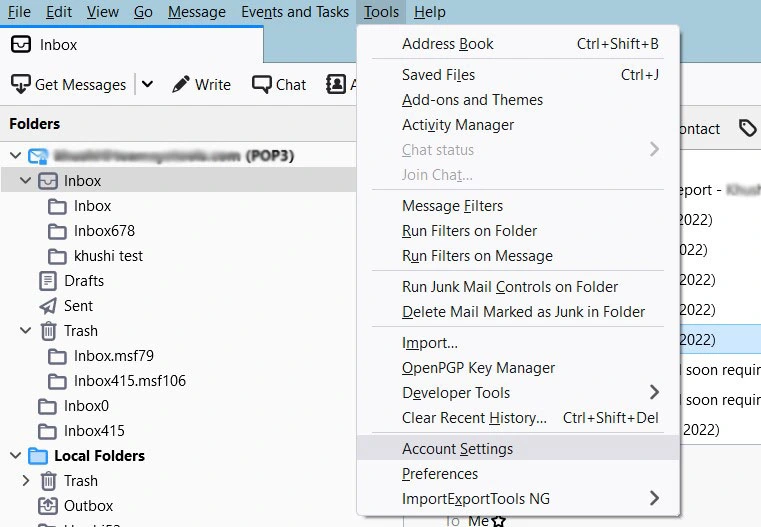
Task: Open the Sent folder
Action: pos(78,306)
